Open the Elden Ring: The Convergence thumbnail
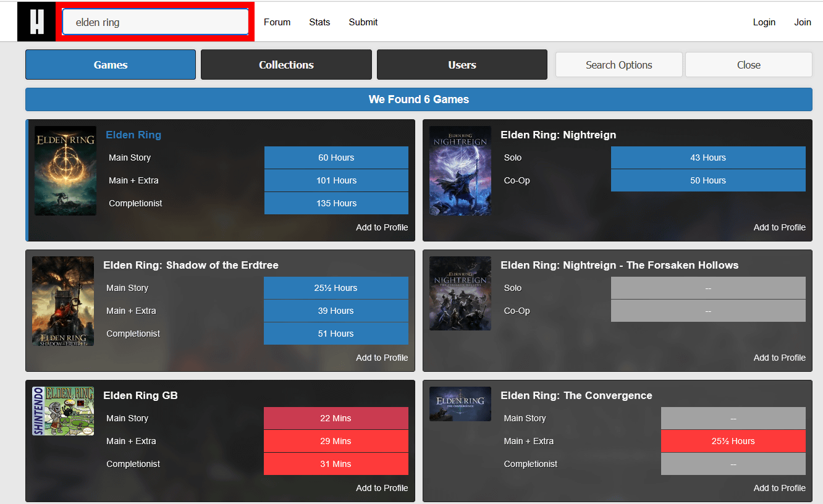 [460, 404]
